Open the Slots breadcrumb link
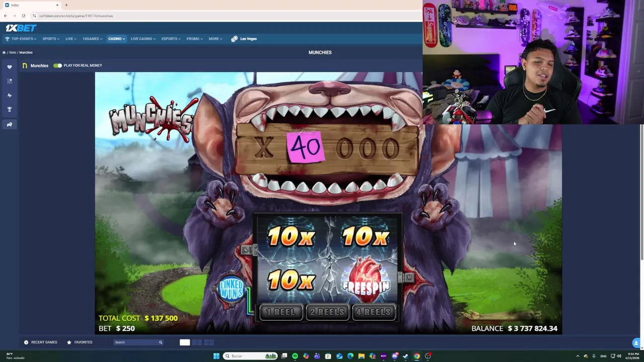Screen dimensions: 644x362 click(x=13, y=52)
